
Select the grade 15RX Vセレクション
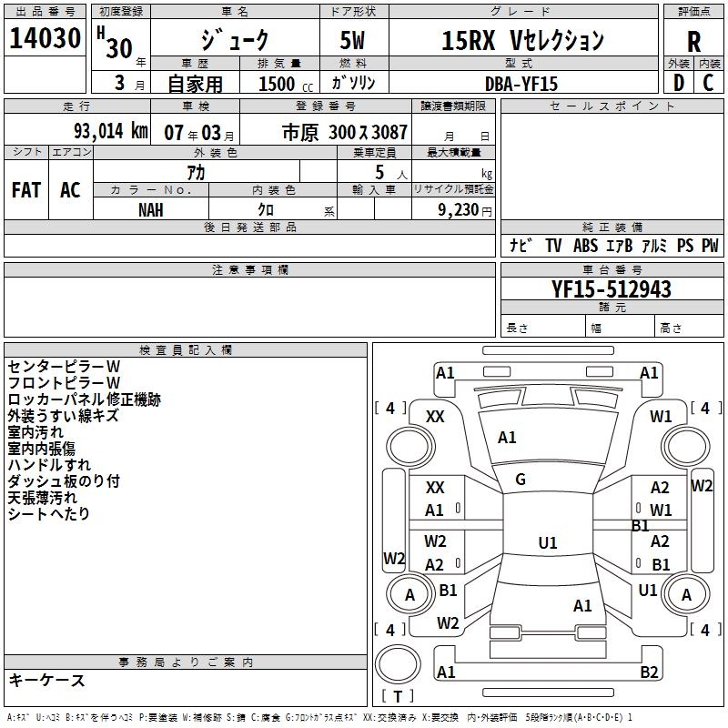tap(522, 40)
